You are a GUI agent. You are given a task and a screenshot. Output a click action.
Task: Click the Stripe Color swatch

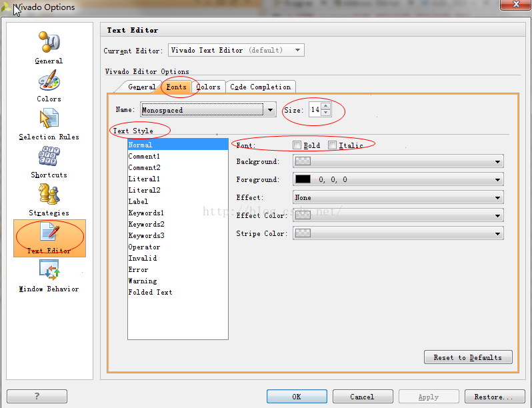click(x=303, y=233)
